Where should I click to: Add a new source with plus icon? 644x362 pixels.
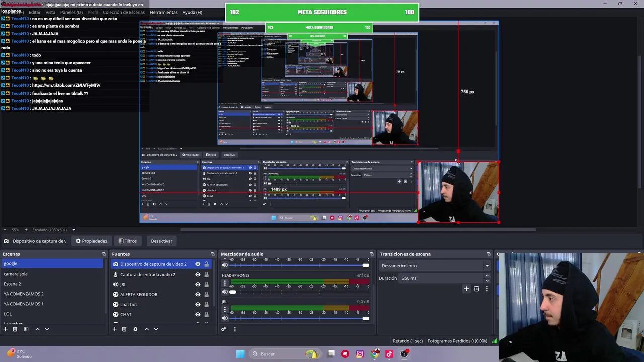point(115,329)
